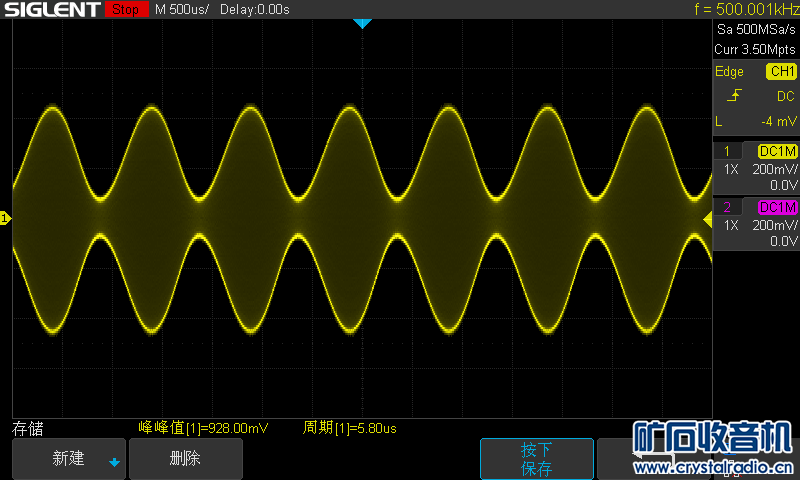Image resolution: width=800 pixels, height=480 pixels.
Task: Click the yellow trigger level arrow on right edge
Action: (x=708, y=219)
